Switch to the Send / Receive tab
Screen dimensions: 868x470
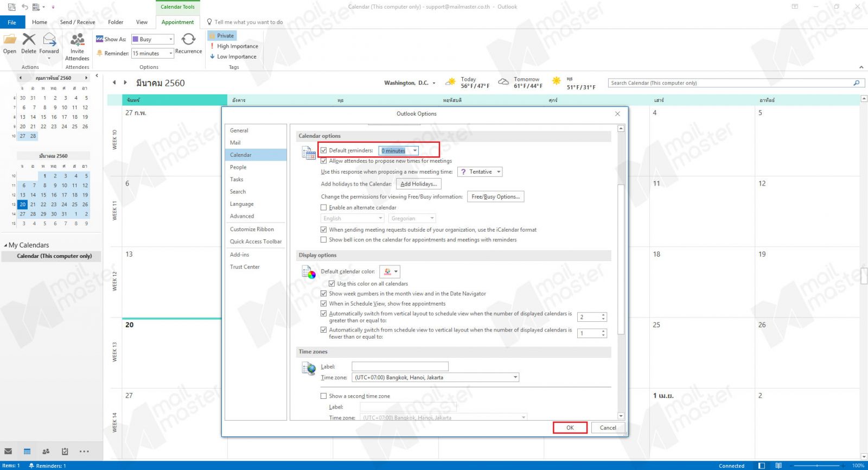[x=78, y=22]
